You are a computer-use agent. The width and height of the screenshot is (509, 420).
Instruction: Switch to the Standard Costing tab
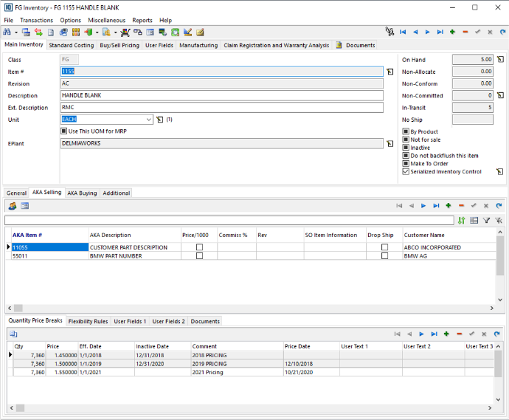(x=71, y=45)
